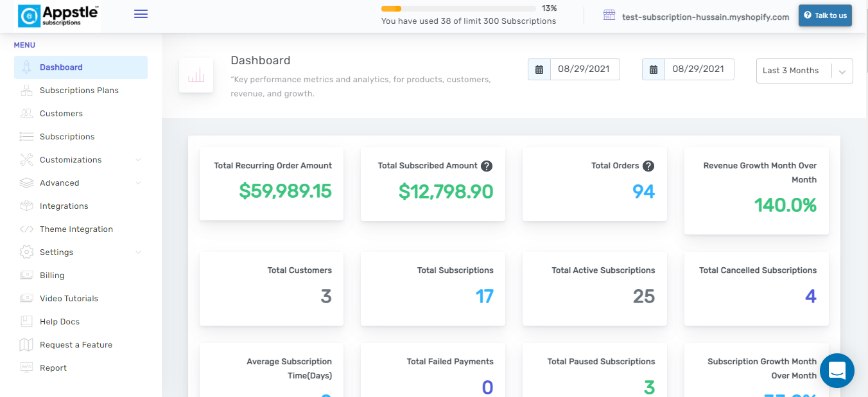The image size is (868, 397).
Task: Click the subscriptions usage progress bar
Action: [x=458, y=9]
